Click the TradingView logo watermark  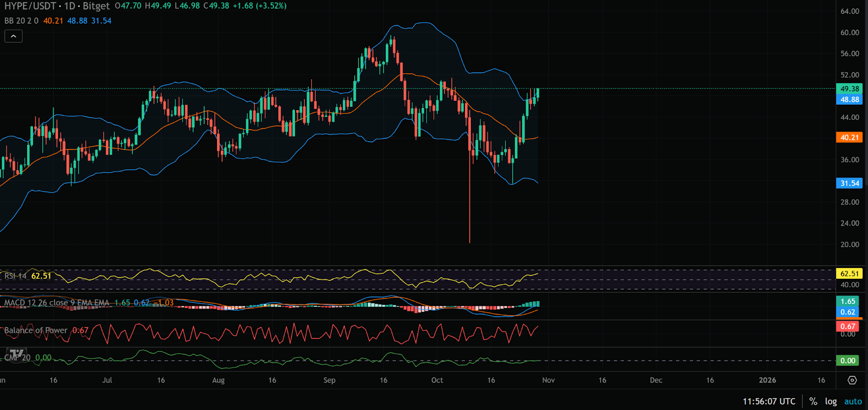point(16,355)
